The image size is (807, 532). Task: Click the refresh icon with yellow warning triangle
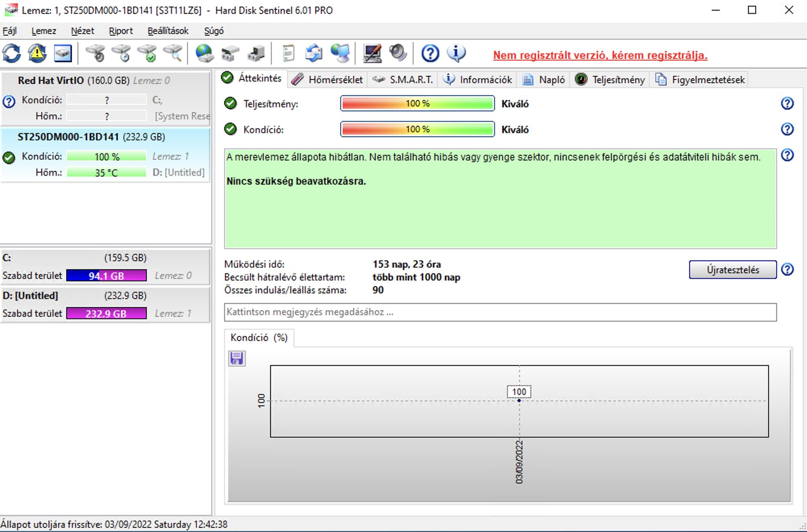point(37,54)
